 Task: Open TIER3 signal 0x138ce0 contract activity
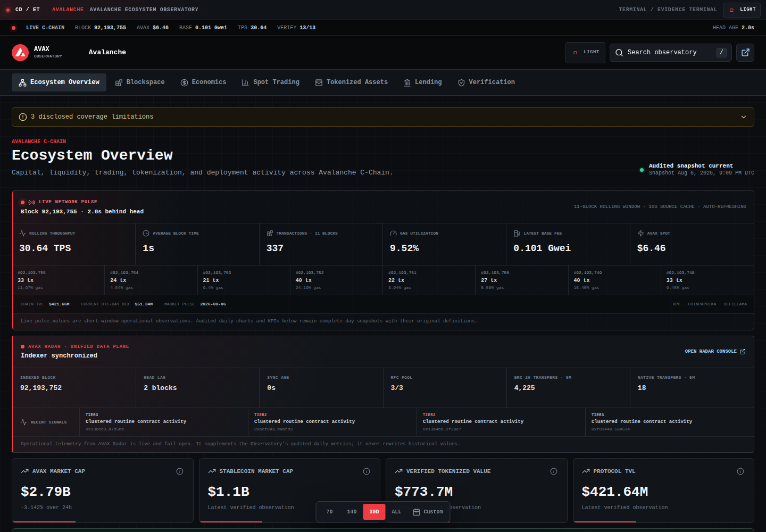(163, 422)
